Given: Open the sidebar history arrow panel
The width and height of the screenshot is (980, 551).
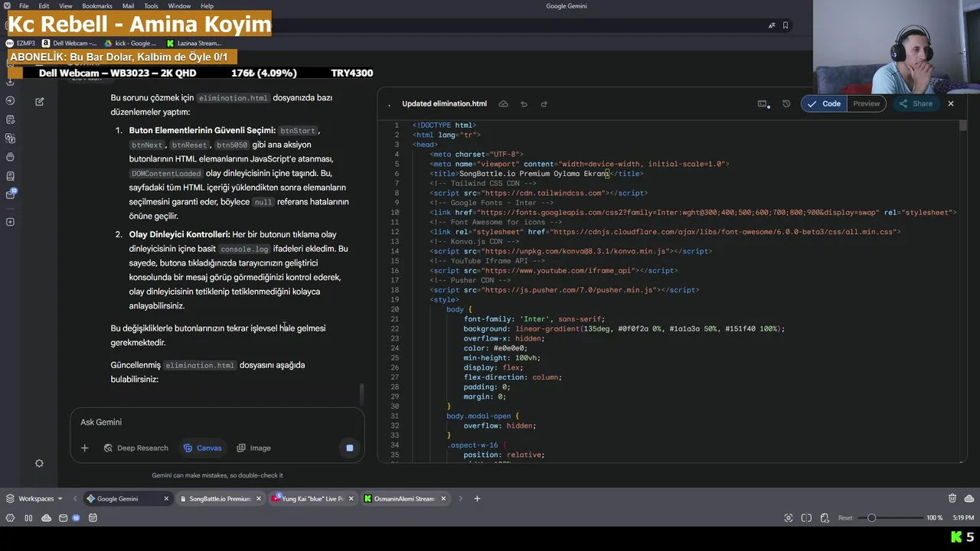Looking at the screenshot, I should tap(10, 101).
